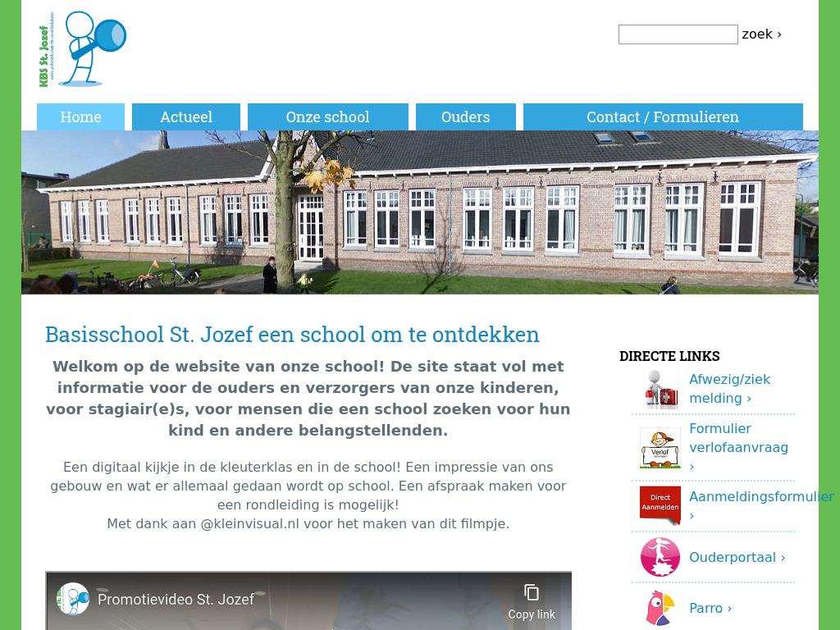Viewport: 840px width, 630px height.
Task: Click the video channel avatar icon
Action: 73,599
